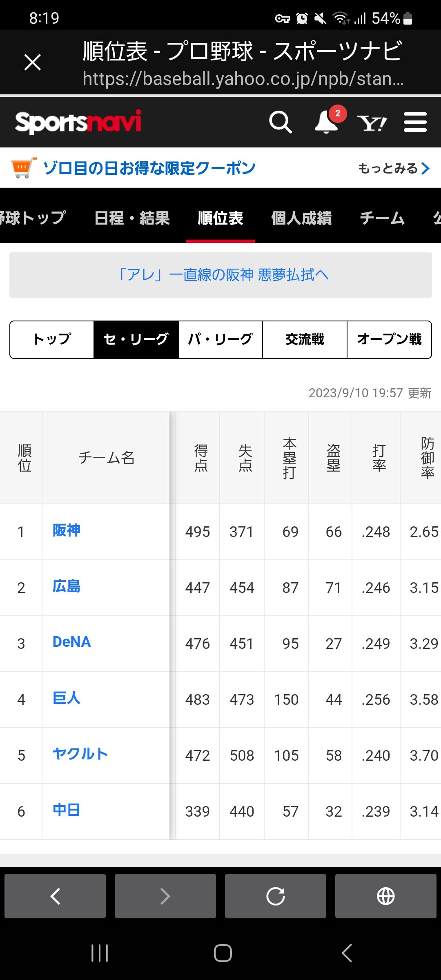Tap the Yahoo Y! logo icon

click(x=372, y=122)
